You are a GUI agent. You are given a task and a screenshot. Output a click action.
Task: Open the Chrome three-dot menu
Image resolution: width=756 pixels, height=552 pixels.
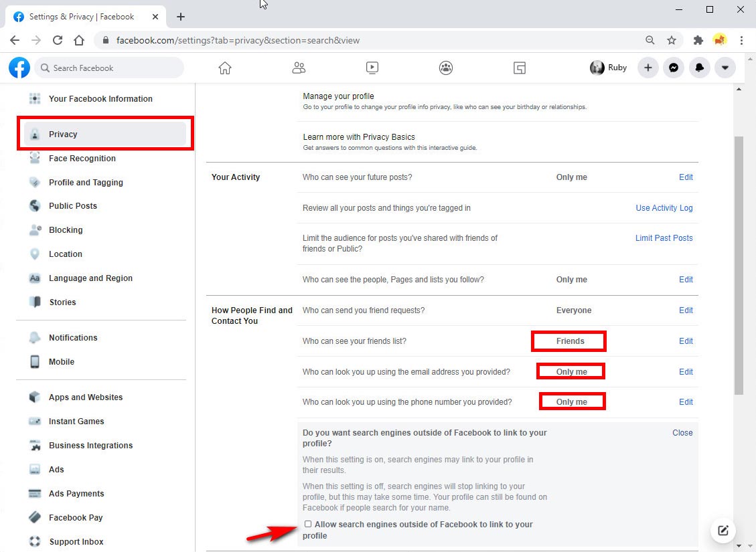741,40
